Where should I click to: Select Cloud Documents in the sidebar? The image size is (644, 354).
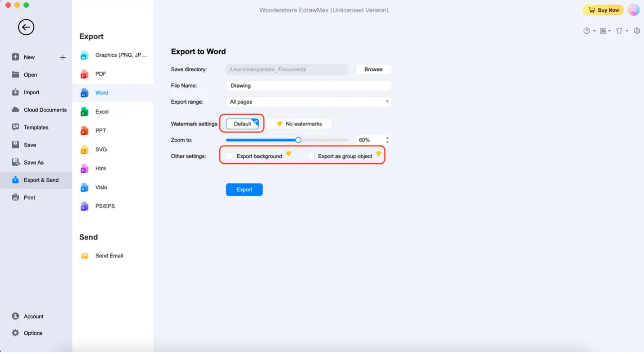45,110
